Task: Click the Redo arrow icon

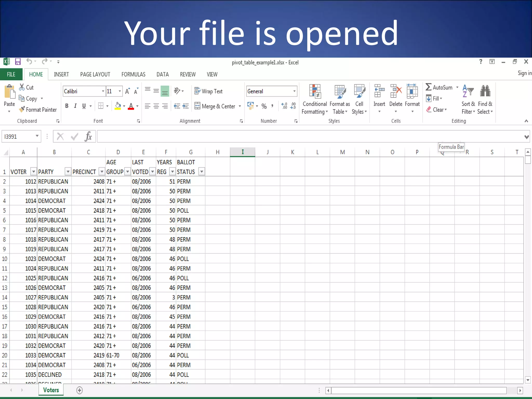Action: 45,62
